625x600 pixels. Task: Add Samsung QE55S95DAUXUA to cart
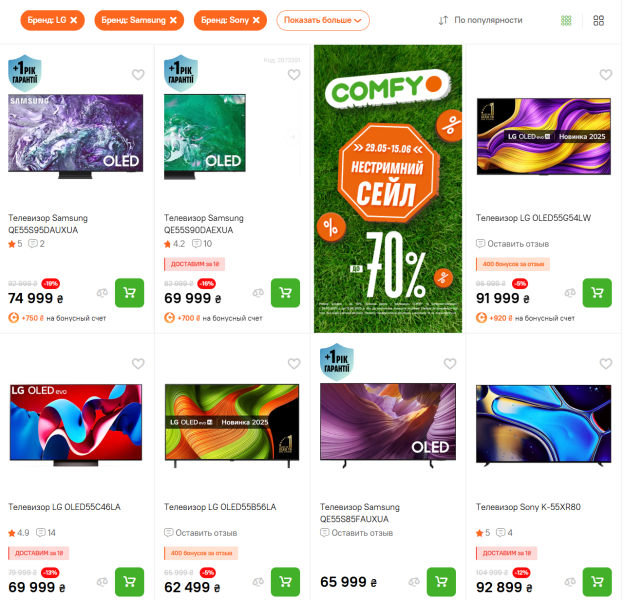pyautogui.click(x=129, y=292)
